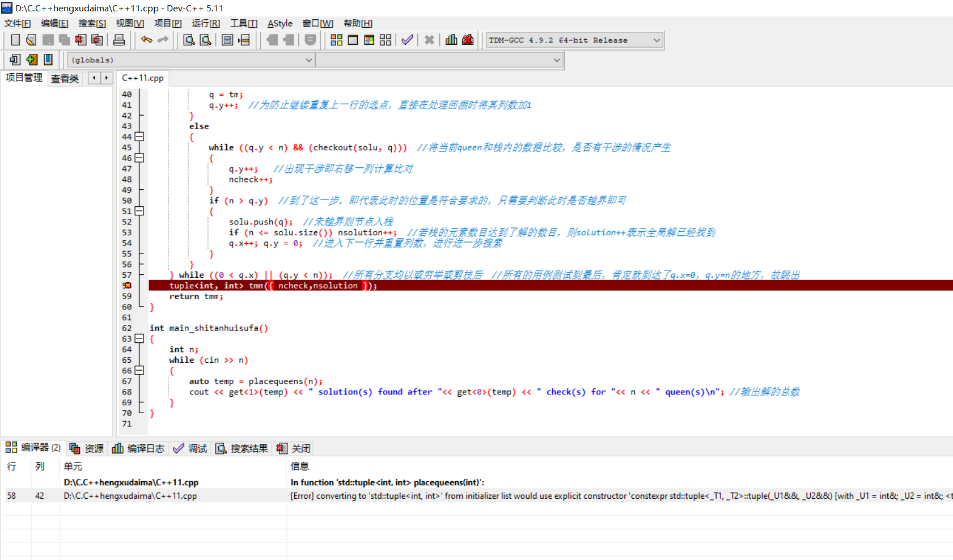The height and width of the screenshot is (560, 953).
Task: Select the [Error] converting to std::tuple row
Action: pyautogui.click(x=477, y=495)
